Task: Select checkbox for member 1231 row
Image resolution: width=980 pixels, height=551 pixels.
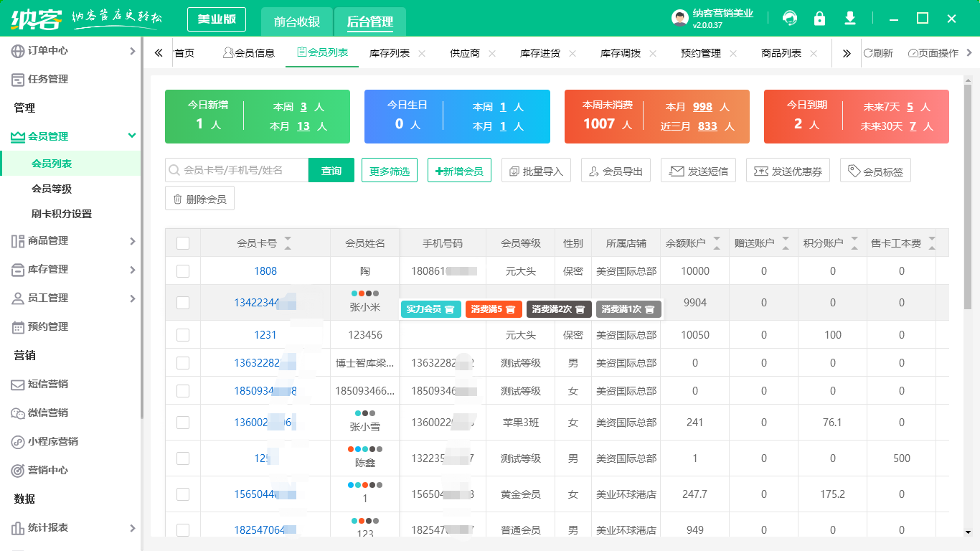Action: [x=183, y=335]
